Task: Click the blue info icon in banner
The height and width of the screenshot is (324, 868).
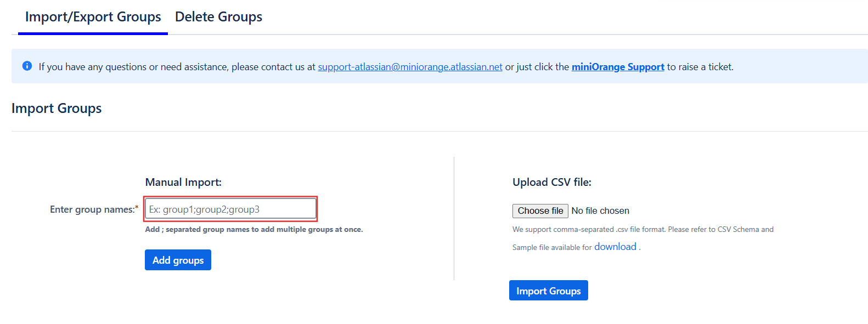Action: coord(27,66)
